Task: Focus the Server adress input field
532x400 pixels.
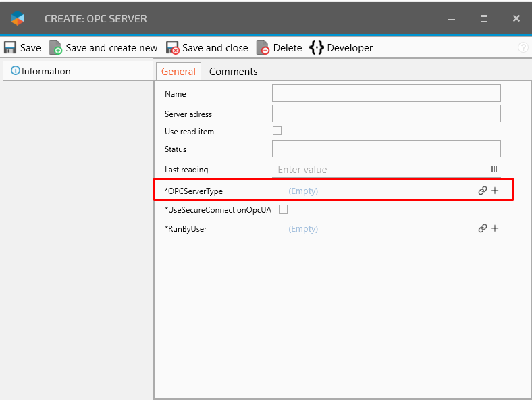Action: pos(386,114)
